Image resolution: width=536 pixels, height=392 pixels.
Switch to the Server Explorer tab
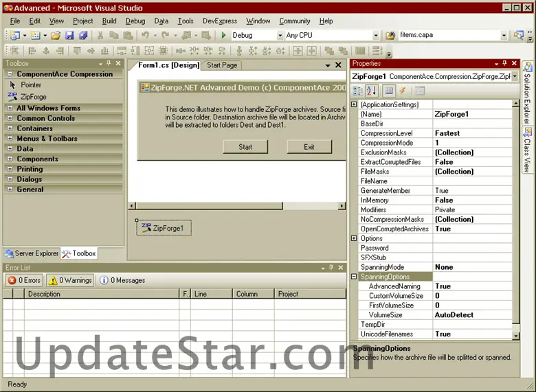[x=32, y=253]
